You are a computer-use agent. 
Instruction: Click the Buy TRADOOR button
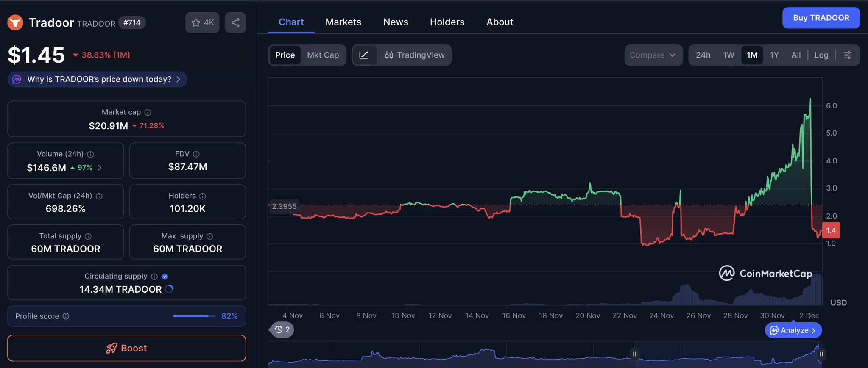tap(821, 18)
